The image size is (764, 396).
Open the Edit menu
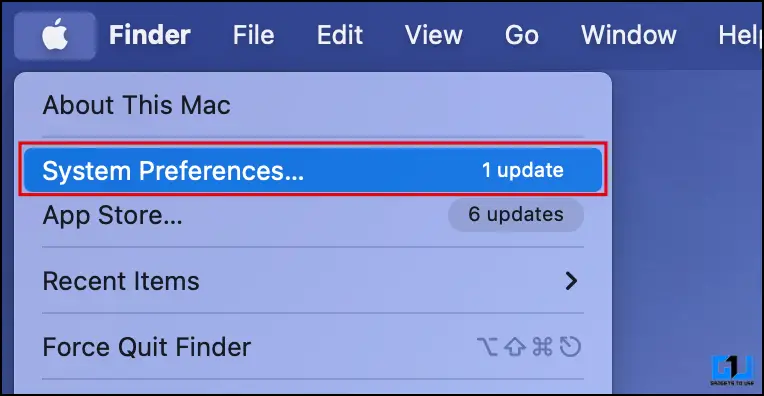tap(340, 35)
